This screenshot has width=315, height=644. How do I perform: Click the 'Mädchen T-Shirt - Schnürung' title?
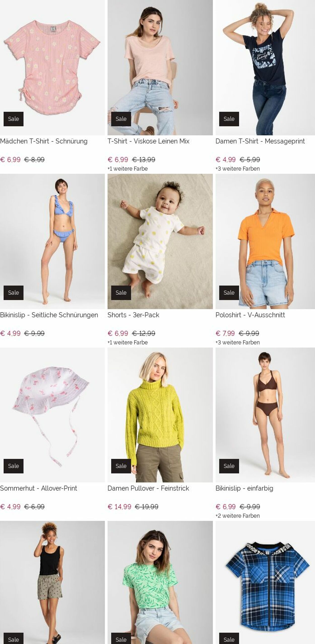point(44,141)
